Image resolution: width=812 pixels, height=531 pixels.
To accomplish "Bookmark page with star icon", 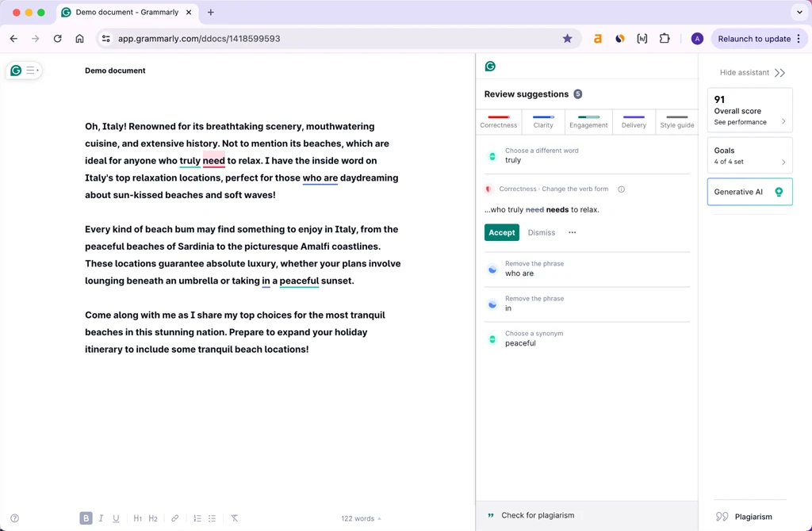I will click(568, 39).
